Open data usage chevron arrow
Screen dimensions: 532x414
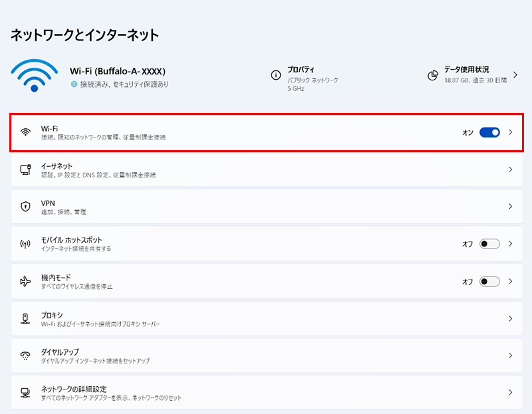pos(515,74)
